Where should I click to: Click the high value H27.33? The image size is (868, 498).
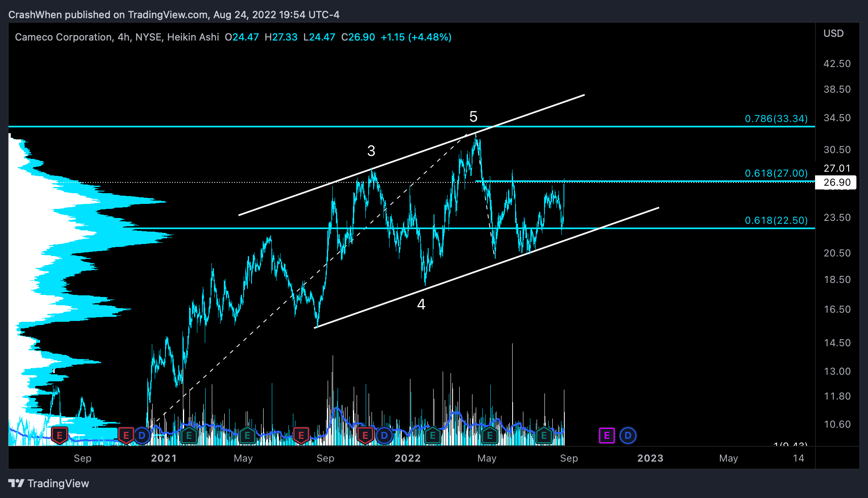(281, 37)
